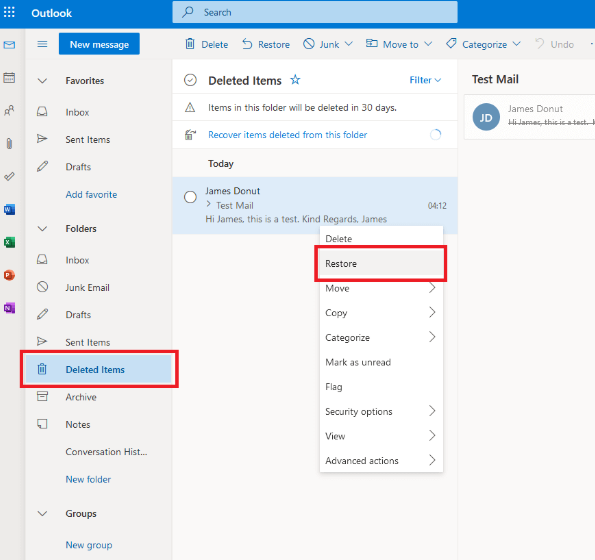Click the Categorize toolbar button

477,44
